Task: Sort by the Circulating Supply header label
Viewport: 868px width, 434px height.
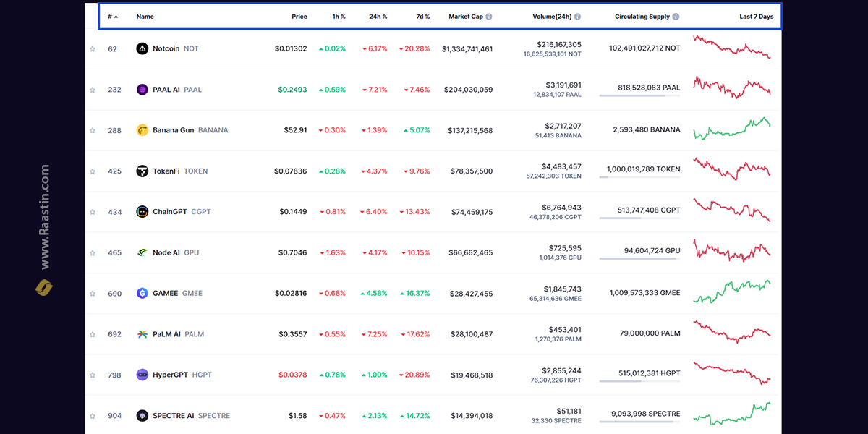Action: point(642,17)
